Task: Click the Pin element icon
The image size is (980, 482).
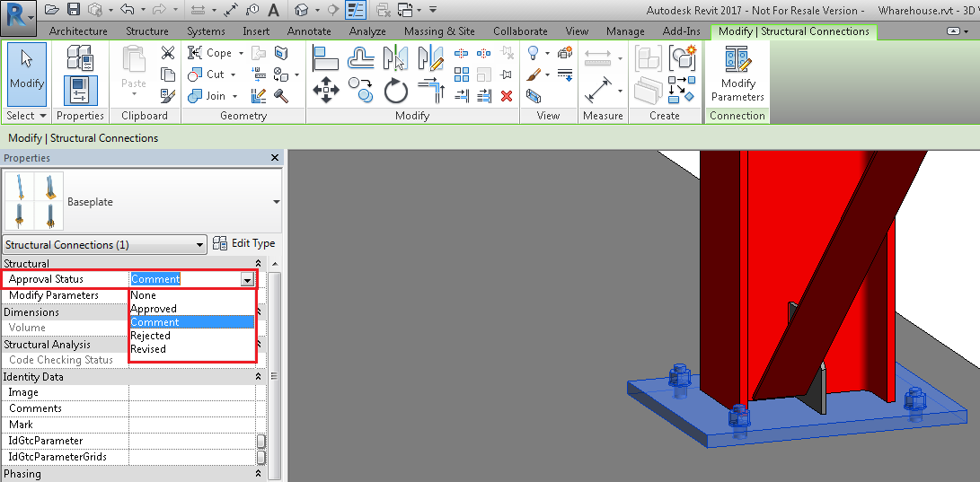Action: 507,74
